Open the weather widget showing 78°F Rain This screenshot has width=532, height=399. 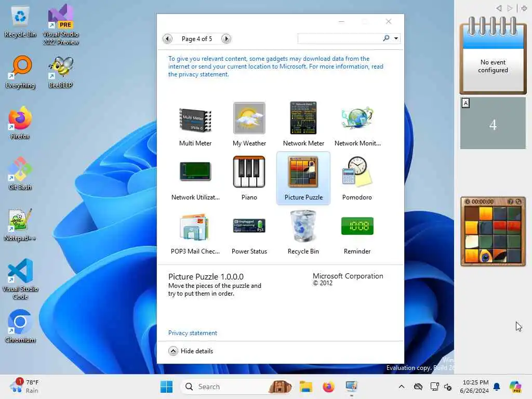click(x=24, y=387)
